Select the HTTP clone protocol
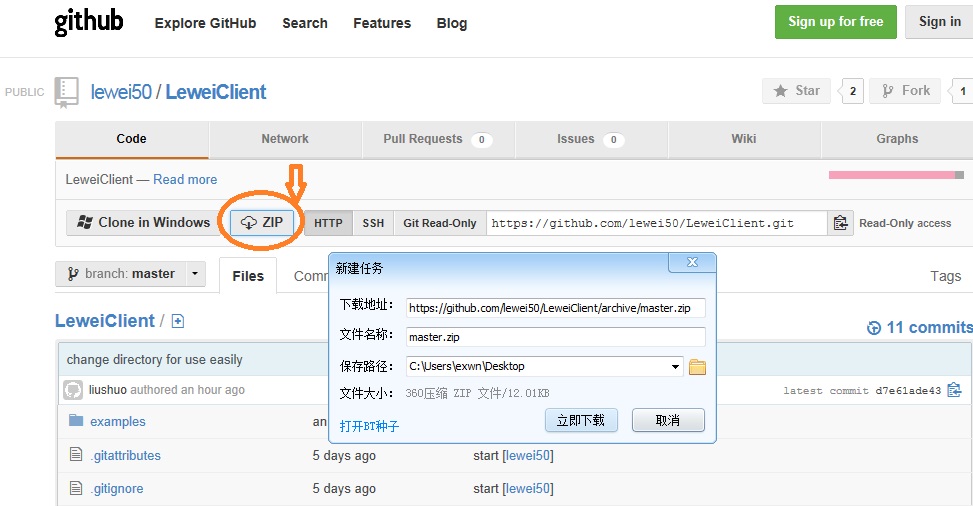 click(x=328, y=223)
